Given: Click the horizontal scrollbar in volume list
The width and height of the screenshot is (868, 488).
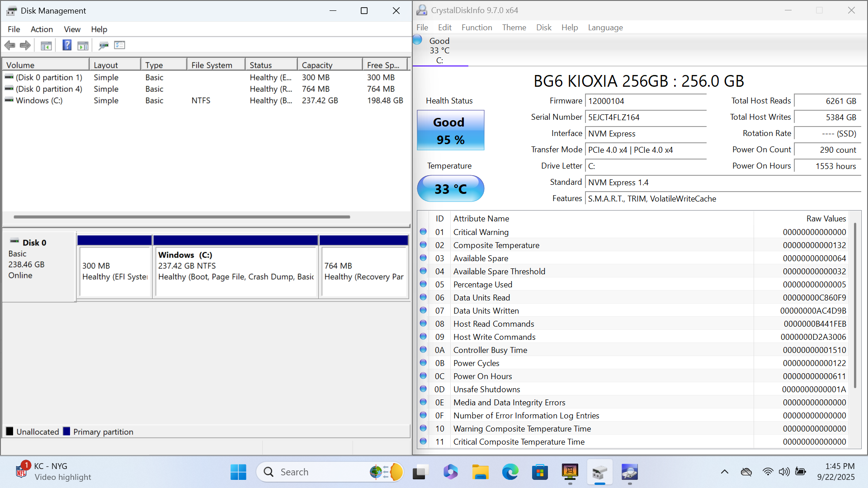Looking at the screenshot, I should (x=182, y=217).
